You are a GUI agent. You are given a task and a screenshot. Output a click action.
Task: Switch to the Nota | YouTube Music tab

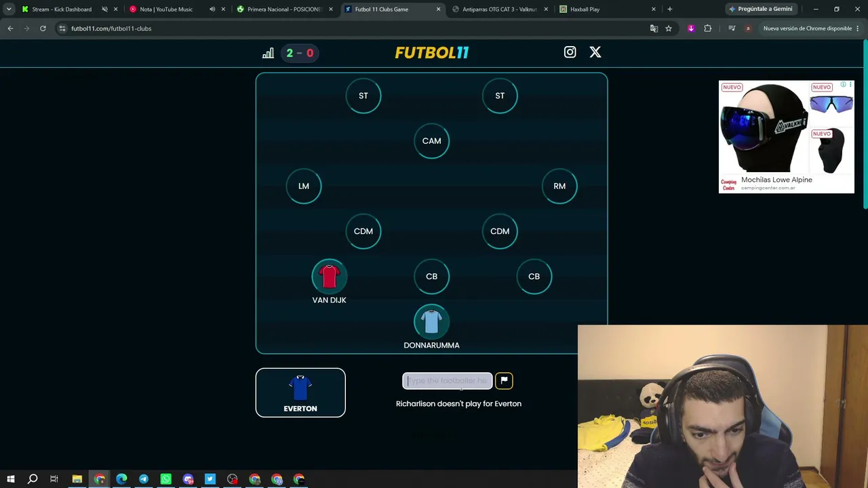166,9
